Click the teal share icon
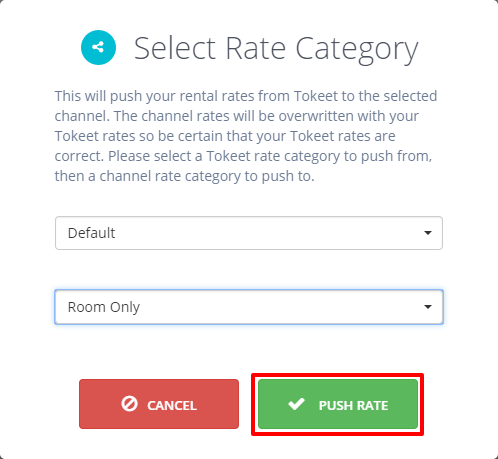Image resolution: width=498 pixels, height=459 pixels. [98, 47]
